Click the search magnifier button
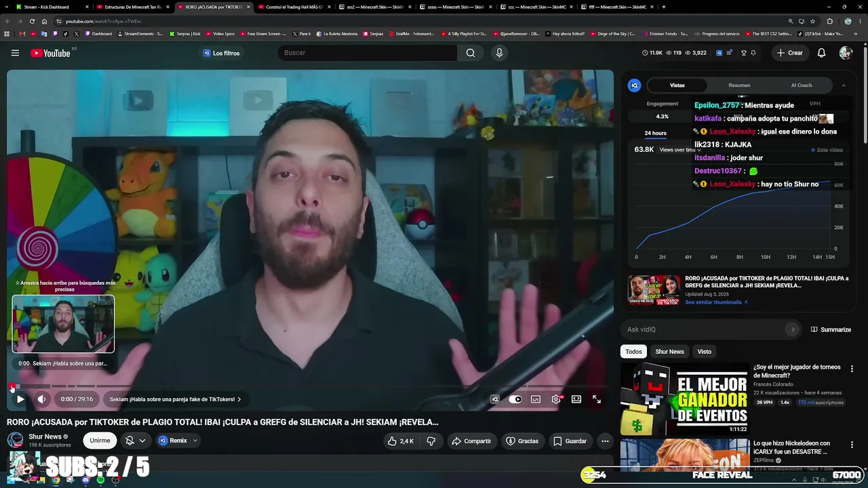The image size is (868, 488). pyautogui.click(x=471, y=53)
